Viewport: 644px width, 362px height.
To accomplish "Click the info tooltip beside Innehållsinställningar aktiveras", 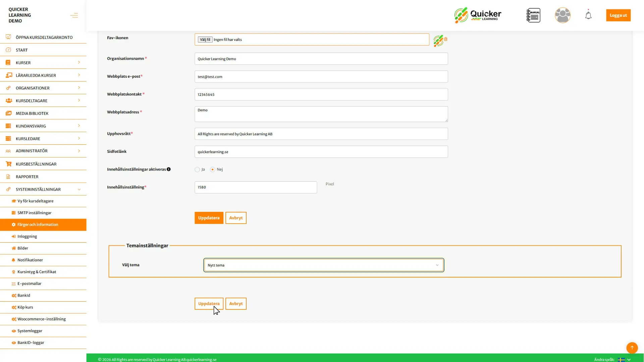I will (x=169, y=169).
